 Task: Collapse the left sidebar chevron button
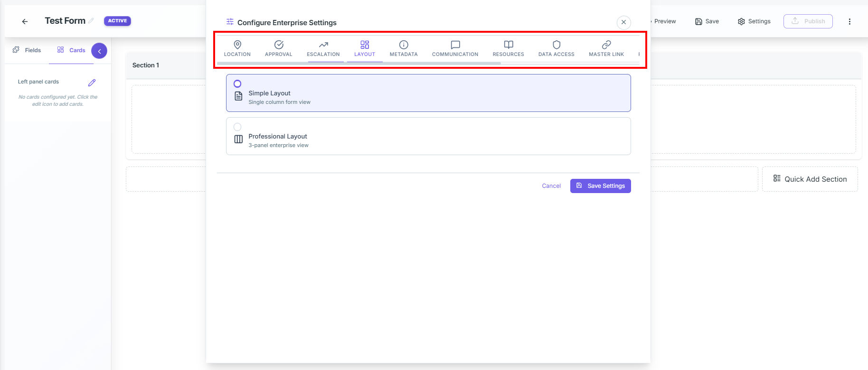[99, 51]
